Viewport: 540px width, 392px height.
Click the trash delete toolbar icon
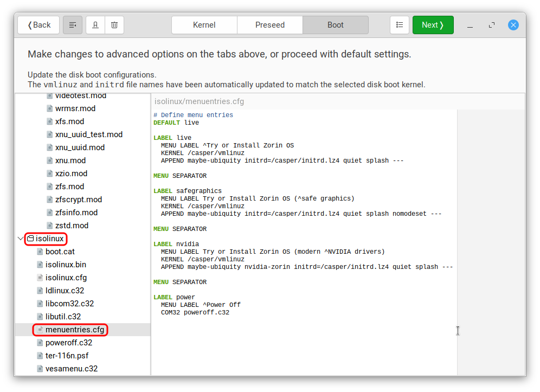[114, 24]
